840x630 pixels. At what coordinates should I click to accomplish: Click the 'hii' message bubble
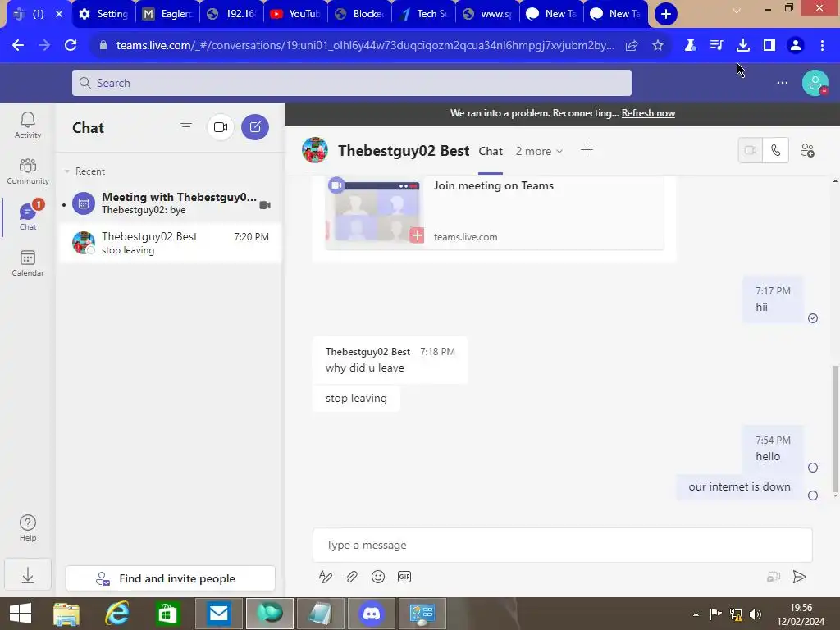[773, 299]
